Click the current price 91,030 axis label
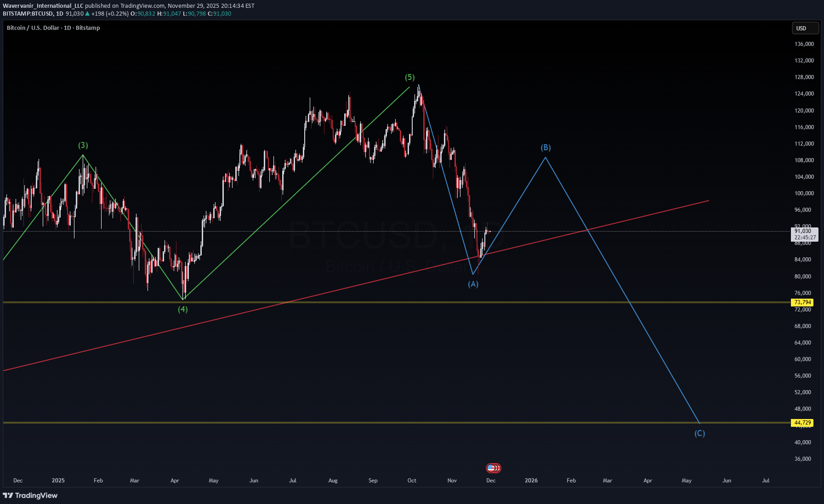Screen dimensions: 824x504 pyautogui.click(x=803, y=231)
